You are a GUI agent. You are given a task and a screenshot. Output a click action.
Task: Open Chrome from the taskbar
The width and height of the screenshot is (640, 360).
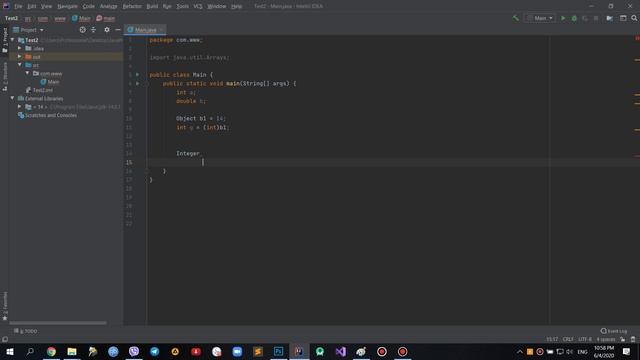pos(51,351)
